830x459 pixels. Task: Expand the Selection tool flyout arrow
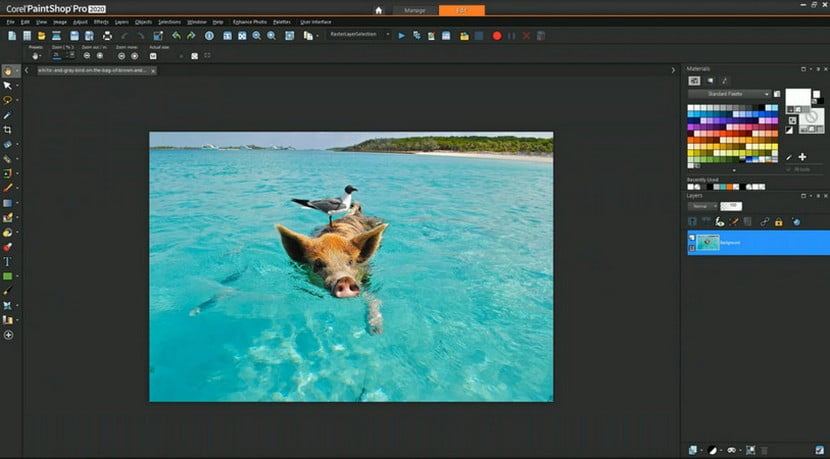(x=17, y=100)
